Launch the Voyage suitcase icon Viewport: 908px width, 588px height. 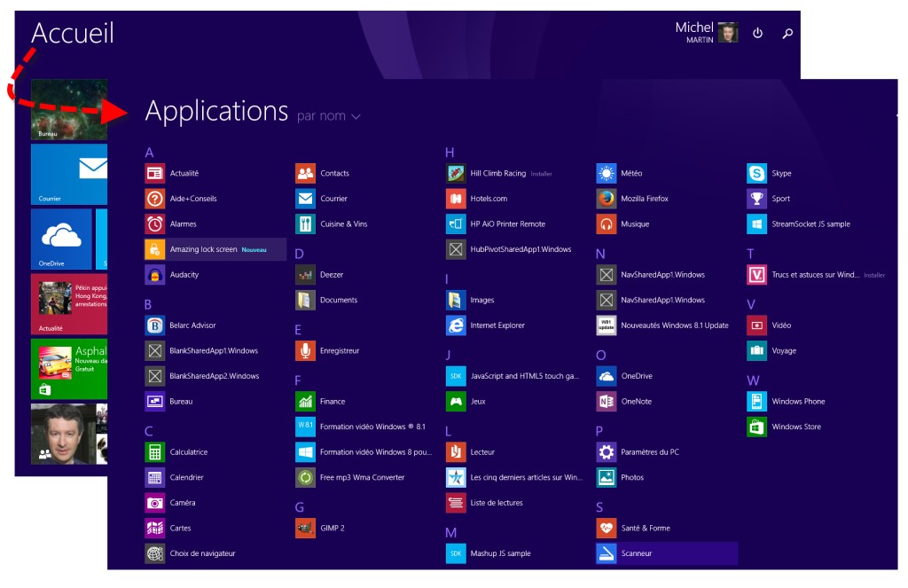tap(757, 350)
